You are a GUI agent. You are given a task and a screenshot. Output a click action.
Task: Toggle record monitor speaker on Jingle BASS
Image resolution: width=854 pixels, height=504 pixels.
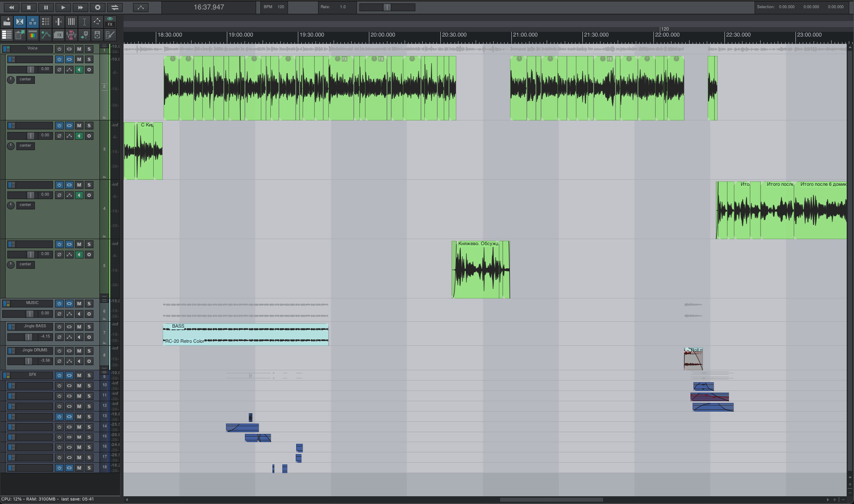79,337
